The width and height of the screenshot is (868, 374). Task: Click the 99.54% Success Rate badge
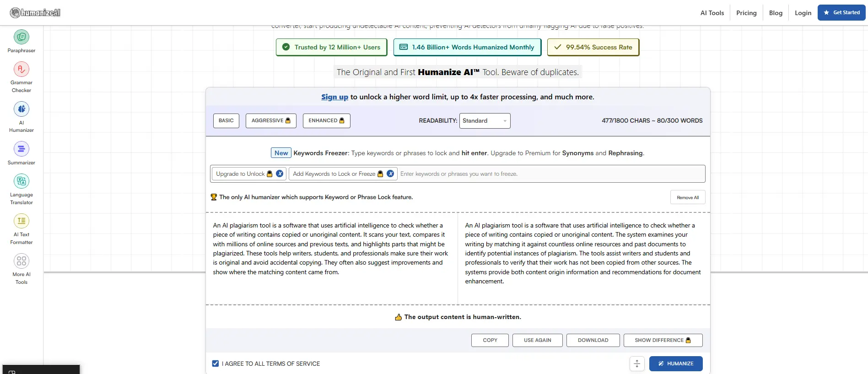(593, 47)
